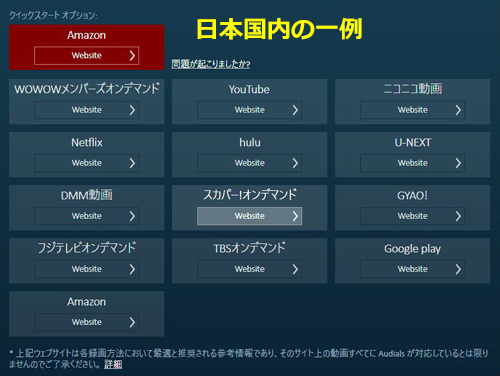Go to the U-NEXT Website button
The height and width of the screenshot is (376, 500).
pyautogui.click(x=412, y=163)
